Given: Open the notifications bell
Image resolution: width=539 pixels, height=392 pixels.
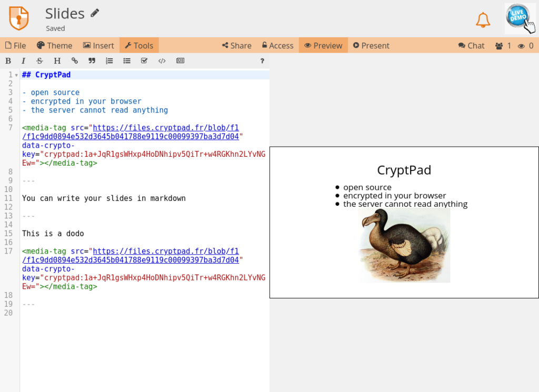Looking at the screenshot, I should point(483,20).
